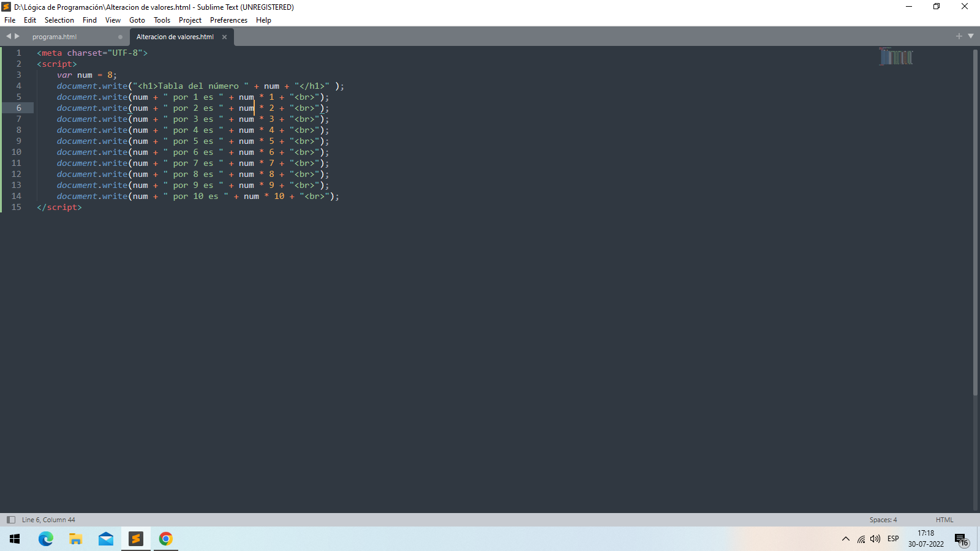Open the Preferences menu

pos(228,20)
